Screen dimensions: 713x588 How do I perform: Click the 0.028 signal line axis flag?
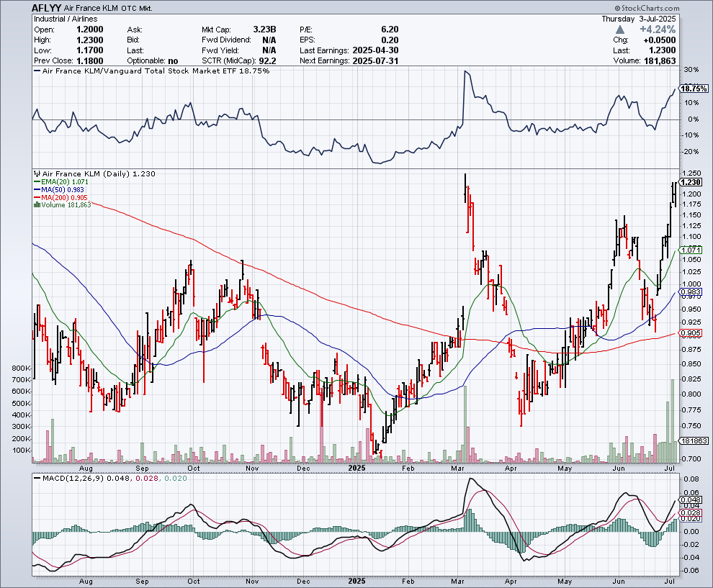point(691,512)
